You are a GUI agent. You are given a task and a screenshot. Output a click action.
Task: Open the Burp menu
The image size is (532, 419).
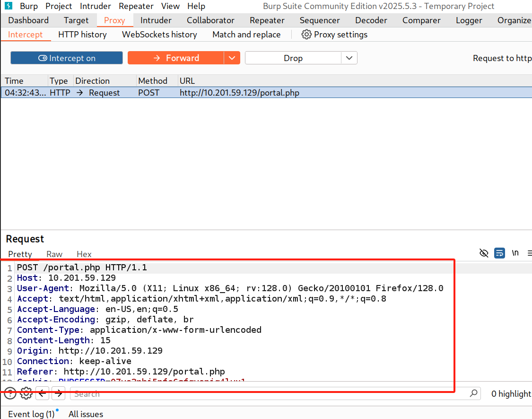point(29,6)
